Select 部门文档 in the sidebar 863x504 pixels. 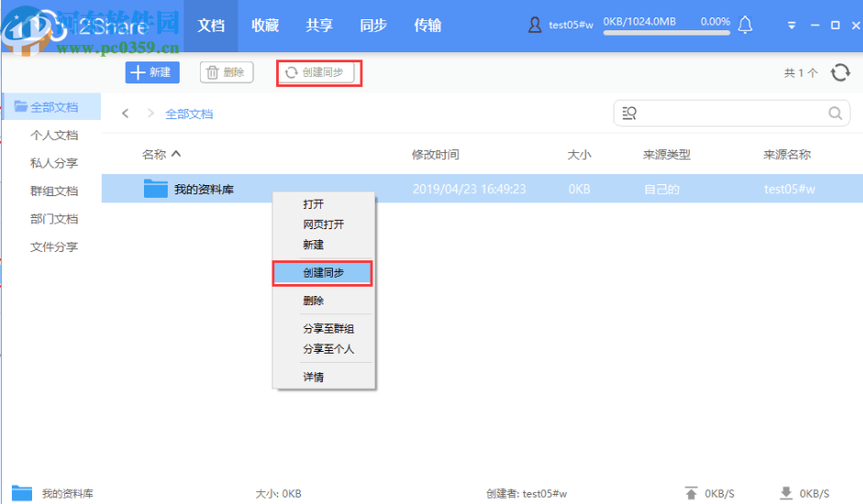coord(54,219)
